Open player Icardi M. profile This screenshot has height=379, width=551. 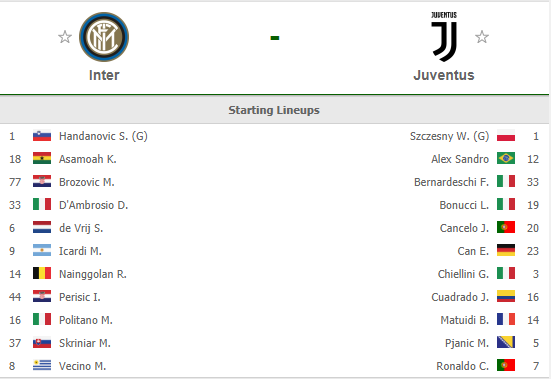click(80, 251)
